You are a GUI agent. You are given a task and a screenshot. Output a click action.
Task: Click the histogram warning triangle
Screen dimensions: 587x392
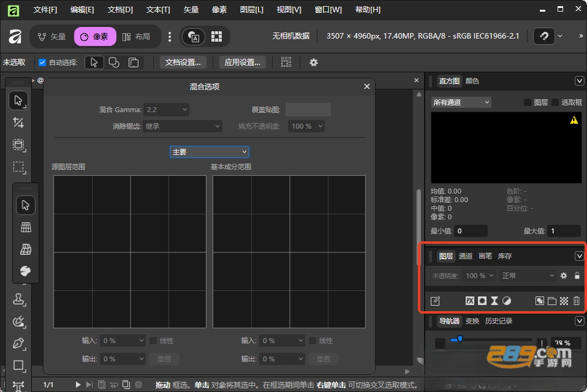pyautogui.click(x=574, y=120)
